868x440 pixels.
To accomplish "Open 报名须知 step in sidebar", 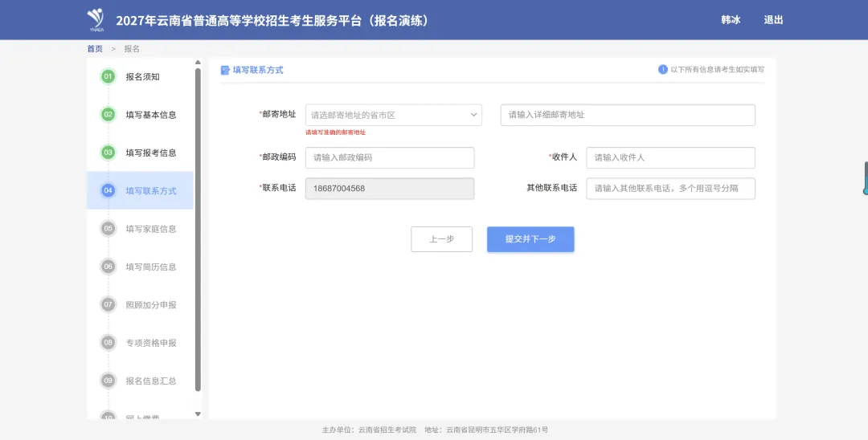I will tap(140, 77).
